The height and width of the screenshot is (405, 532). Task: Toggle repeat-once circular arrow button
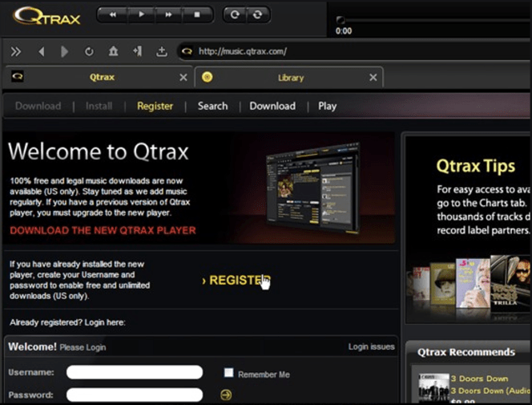click(x=235, y=14)
